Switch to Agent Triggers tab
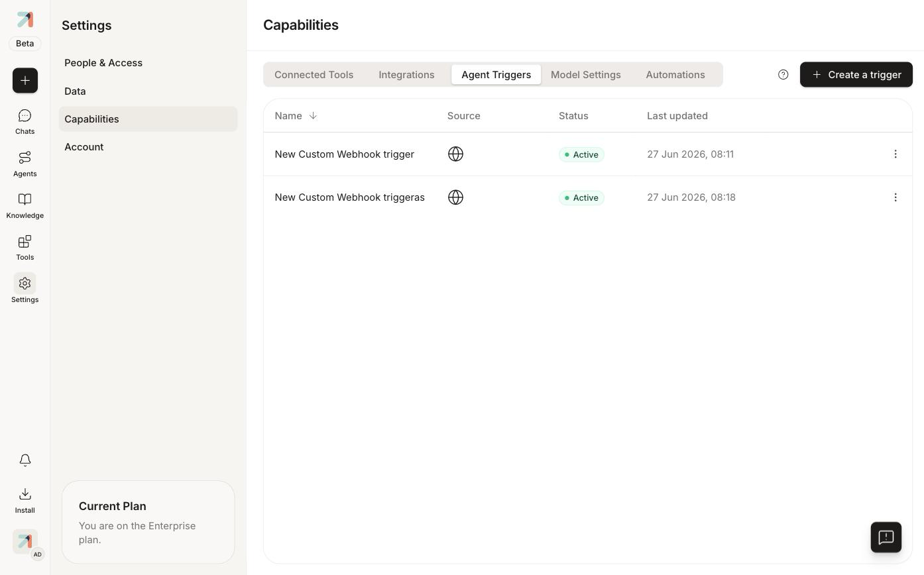Screen dimensions: 924x575 click(x=496, y=75)
